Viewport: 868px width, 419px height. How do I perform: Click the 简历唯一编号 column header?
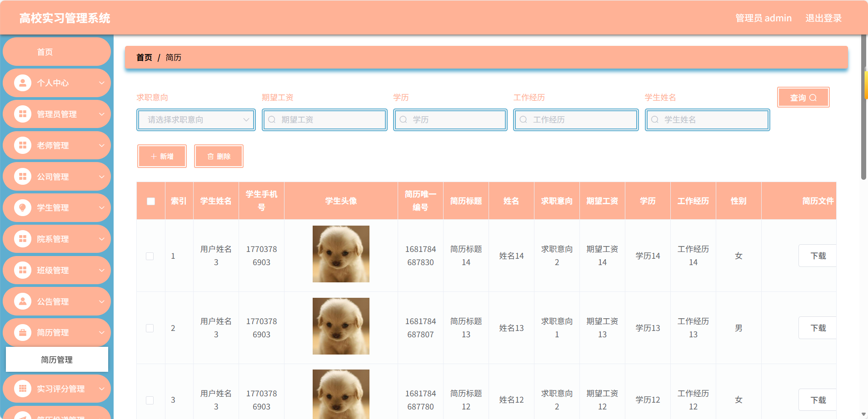pyautogui.click(x=420, y=201)
